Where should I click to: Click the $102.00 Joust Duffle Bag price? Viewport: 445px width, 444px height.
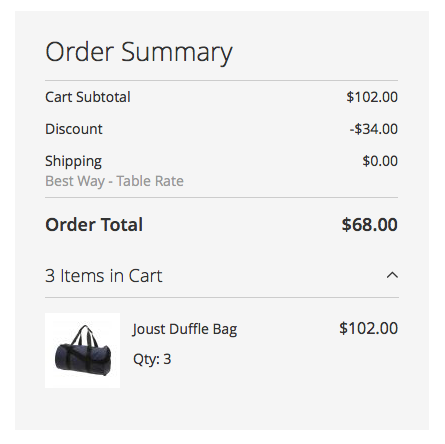[x=369, y=328]
